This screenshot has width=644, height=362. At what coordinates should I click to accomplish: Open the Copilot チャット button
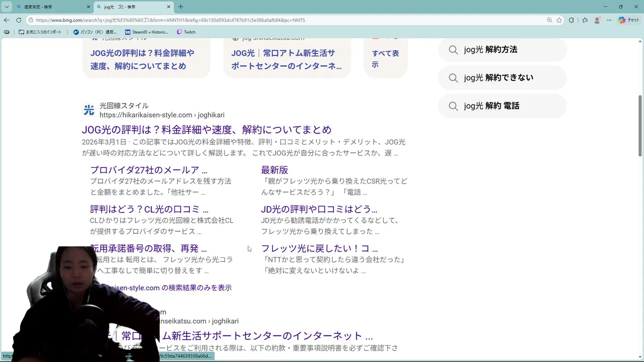pos(629,20)
